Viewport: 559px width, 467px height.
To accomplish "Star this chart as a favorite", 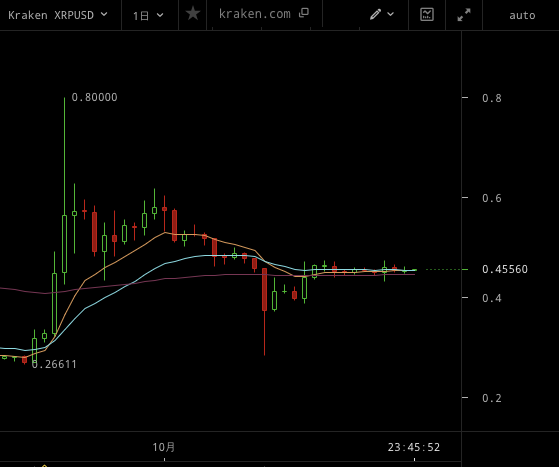I will (x=193, y=14).
